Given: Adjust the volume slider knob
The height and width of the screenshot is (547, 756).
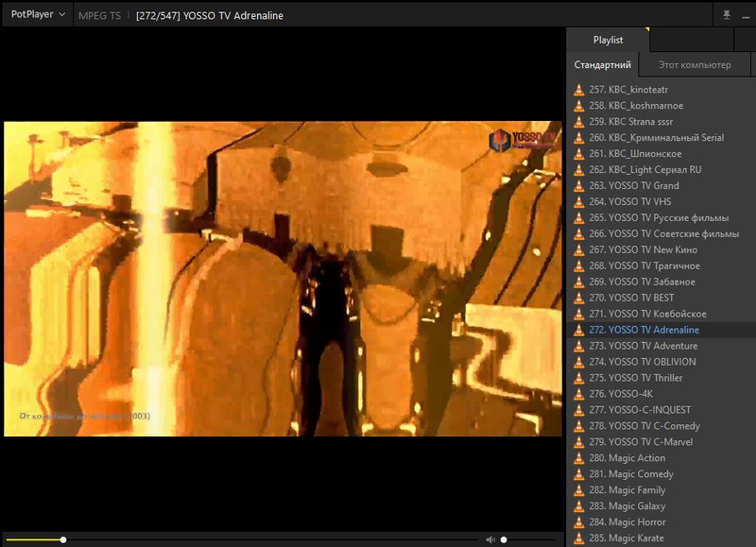Looking at the screenshot, I should click(504, 539).
